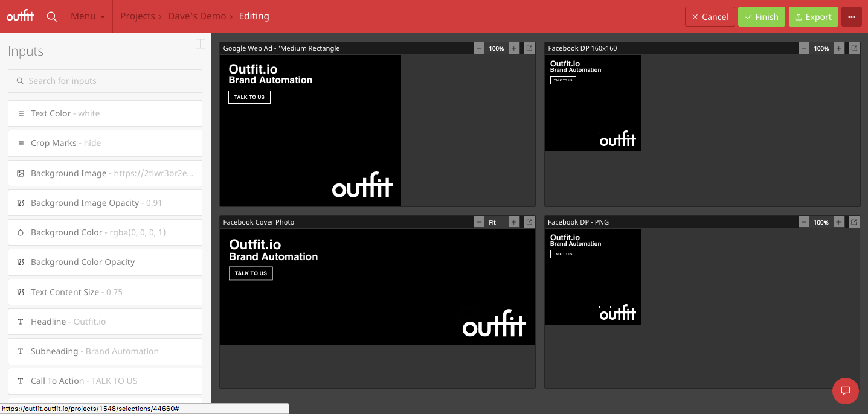
Task: Click Outfit.io headline in Cover Photo
Action: [x=255, y=244]
